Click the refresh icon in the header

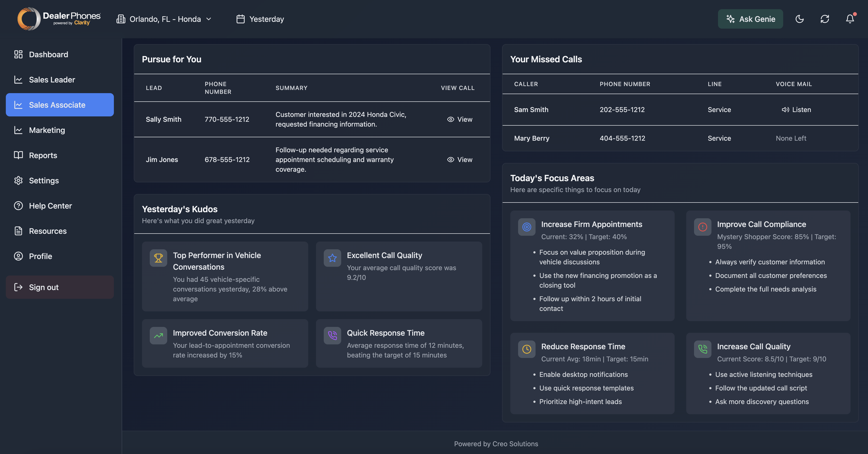coord(825,19)
